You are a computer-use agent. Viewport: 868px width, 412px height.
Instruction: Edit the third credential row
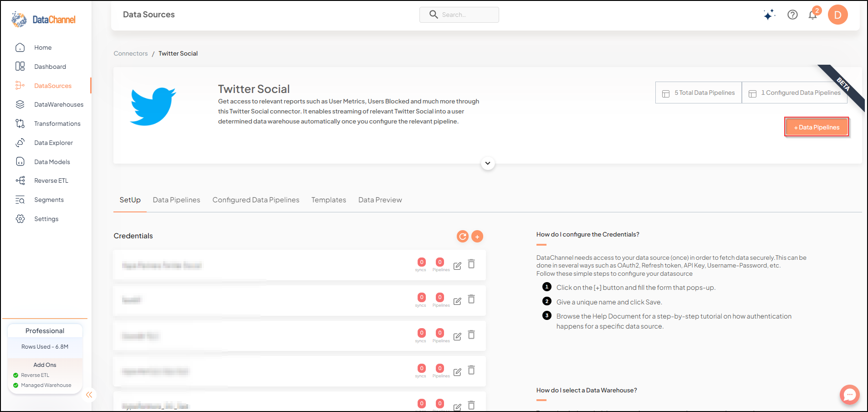tap(457, 336)
